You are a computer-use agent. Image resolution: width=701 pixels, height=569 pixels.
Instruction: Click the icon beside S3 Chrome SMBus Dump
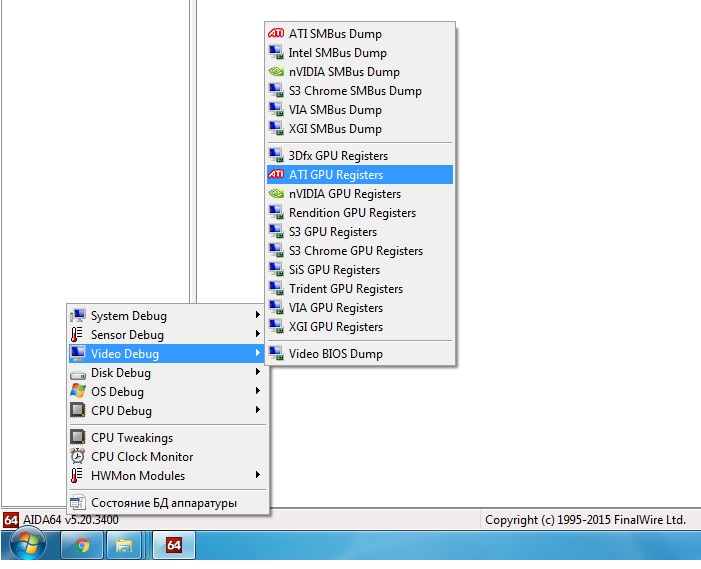276,91
